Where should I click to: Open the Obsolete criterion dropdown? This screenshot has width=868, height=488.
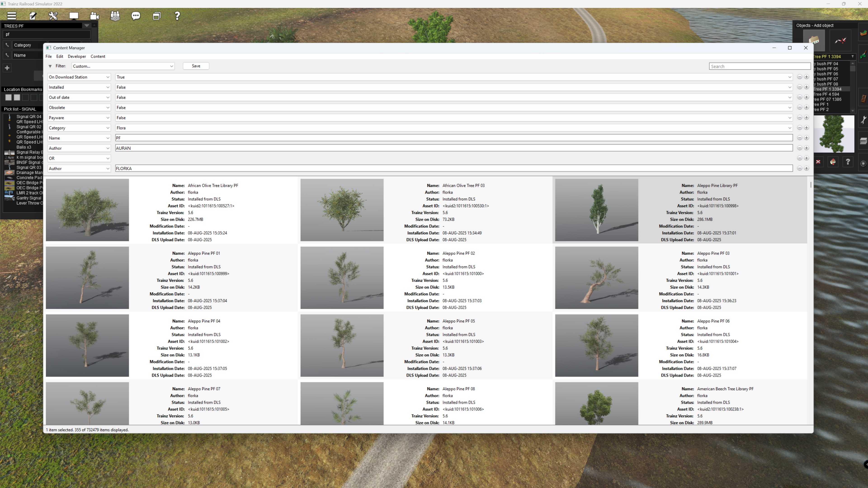point(79,108)
